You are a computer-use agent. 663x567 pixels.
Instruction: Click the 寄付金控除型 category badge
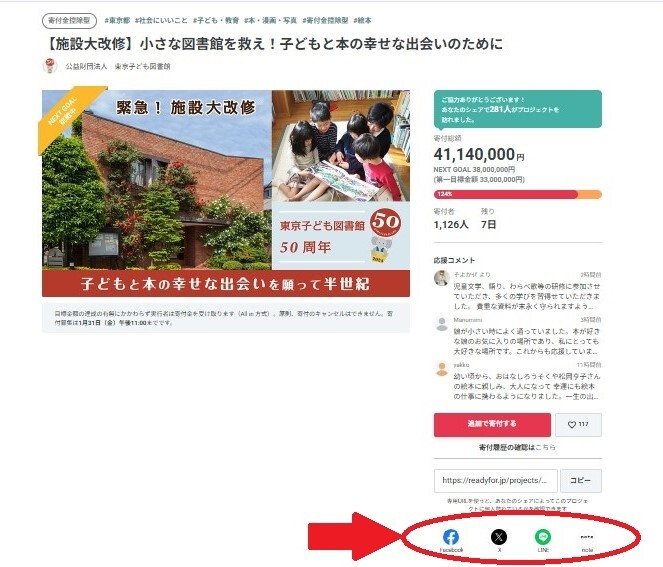click(69, 20)
